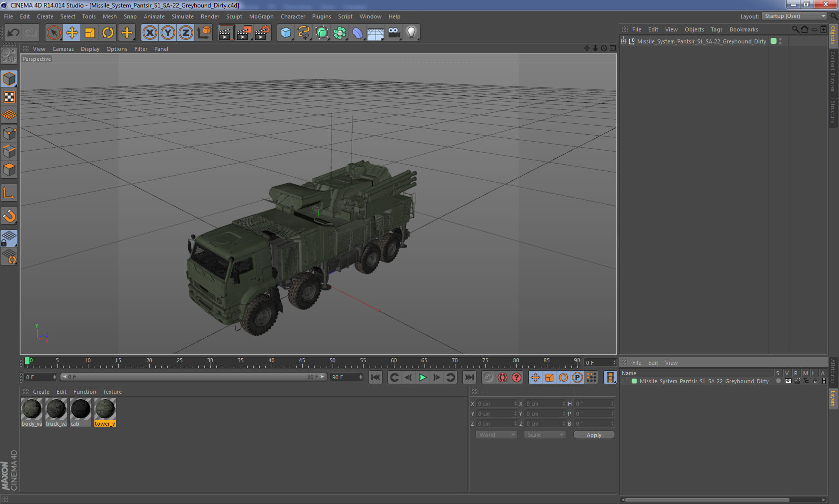Add a light object from the toolbar
The height and width of the screenshot is (504, 839).
[411, 33]
